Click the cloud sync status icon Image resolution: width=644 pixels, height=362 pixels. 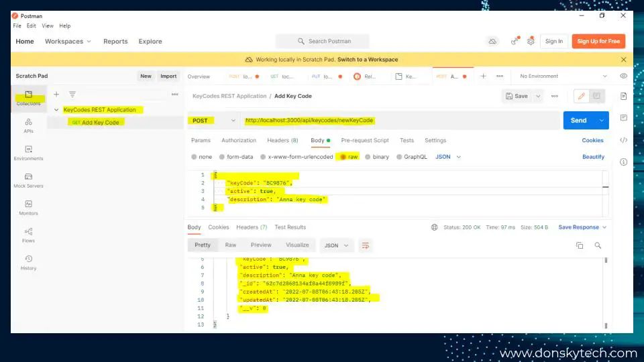coord(492,41)
